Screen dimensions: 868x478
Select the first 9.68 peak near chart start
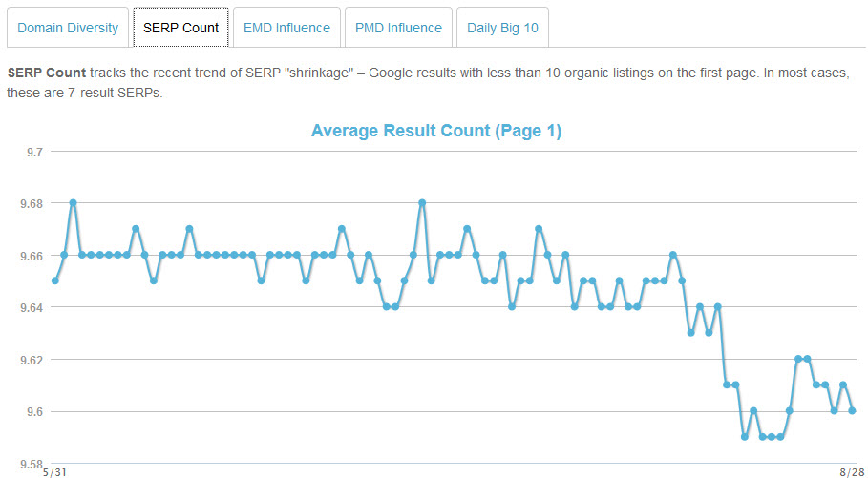pos(73,203)
